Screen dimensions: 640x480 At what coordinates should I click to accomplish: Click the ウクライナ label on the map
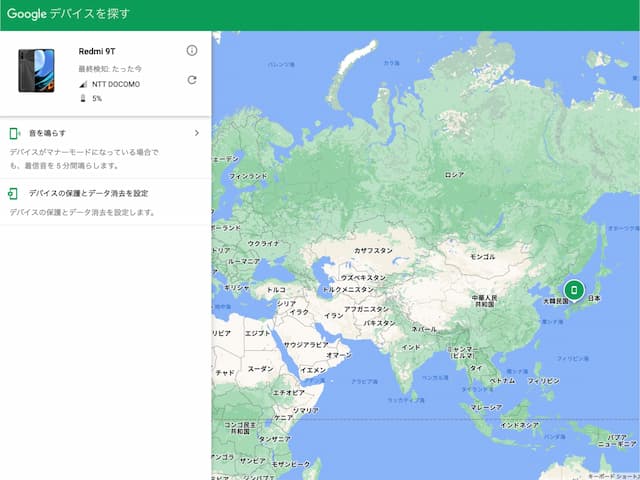point(264,244)
